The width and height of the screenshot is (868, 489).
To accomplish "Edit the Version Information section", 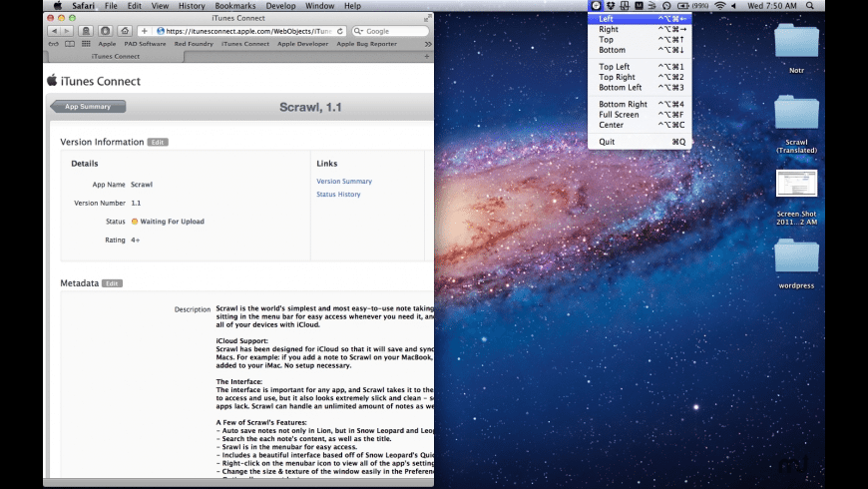I will pyautogui.click(x=158, y=143).
